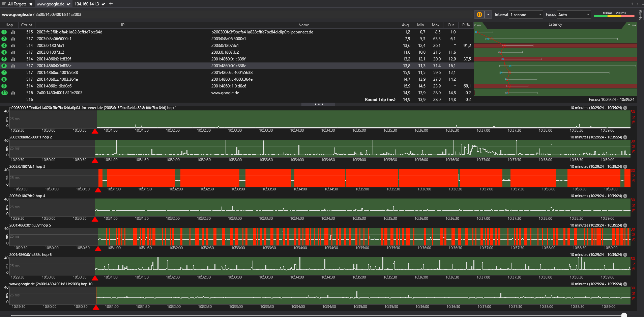Toggle the timeline graph icon for hop 10
The width and height of the screenshot is (644, 317).
pos(13,93)
